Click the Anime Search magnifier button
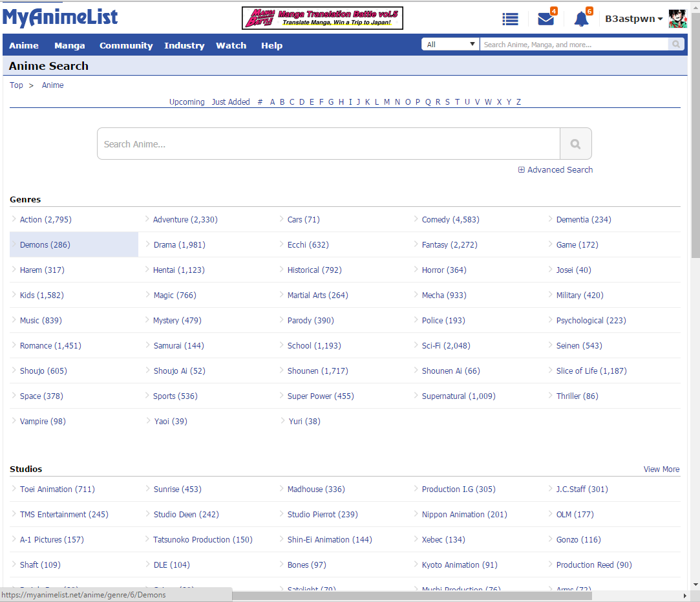Viewport: 700px width, 602px height. point(575,144)
